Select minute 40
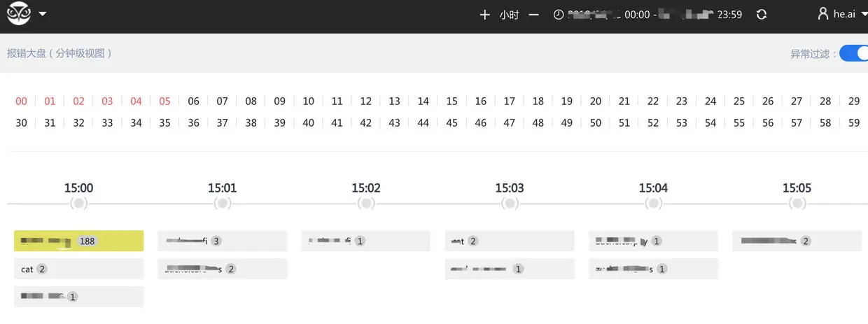This screenshot has width=868, height=324. (x=309, y=123)
